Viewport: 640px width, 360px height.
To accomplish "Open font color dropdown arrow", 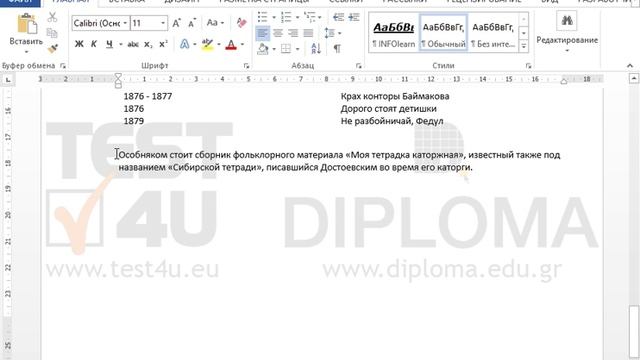I will (242, 44).
